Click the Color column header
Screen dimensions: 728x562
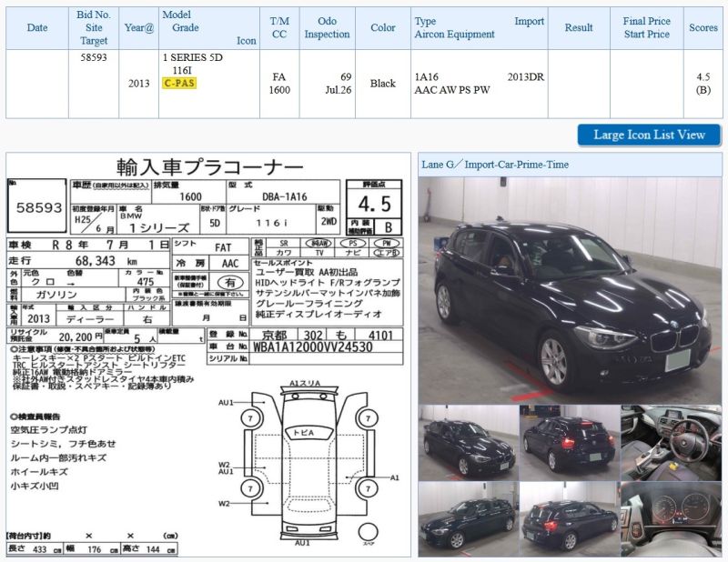(x=383, y=27)
